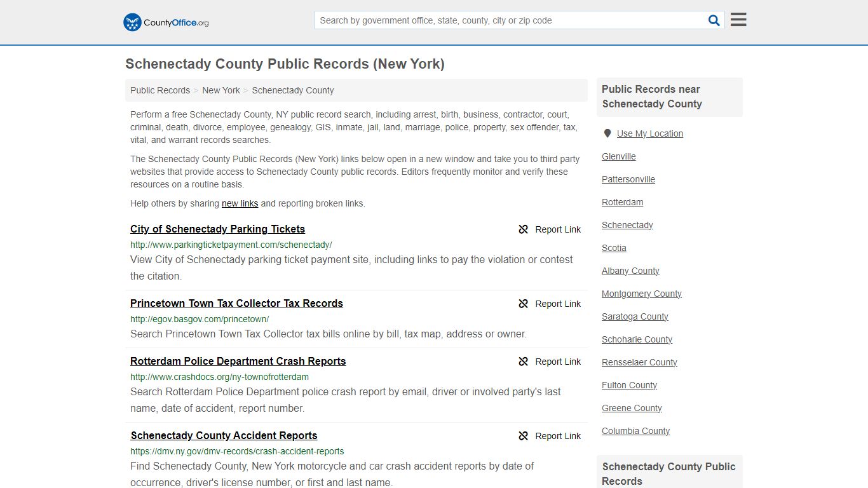
Task: Open Saratoga County records
Action: (635, 316)
